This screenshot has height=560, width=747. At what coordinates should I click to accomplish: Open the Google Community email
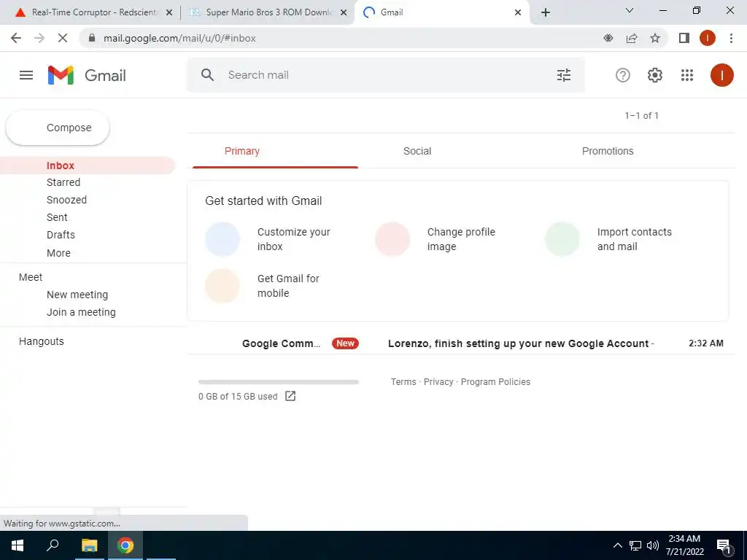[461, 343]
